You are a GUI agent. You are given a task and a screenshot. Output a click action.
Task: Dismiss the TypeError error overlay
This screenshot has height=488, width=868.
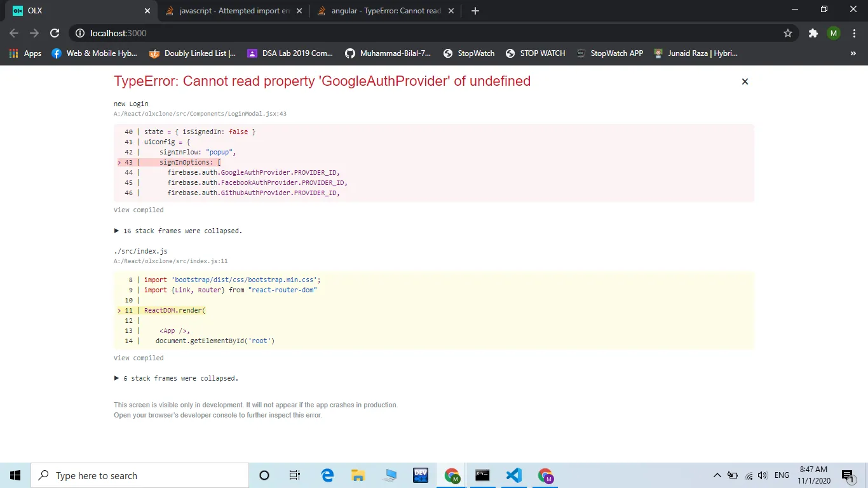[745, 81]
